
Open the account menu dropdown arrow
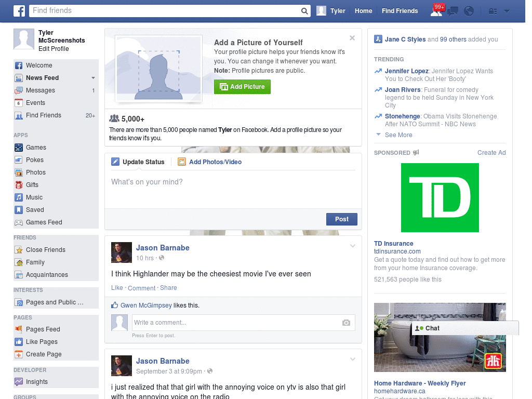(507, 11)
